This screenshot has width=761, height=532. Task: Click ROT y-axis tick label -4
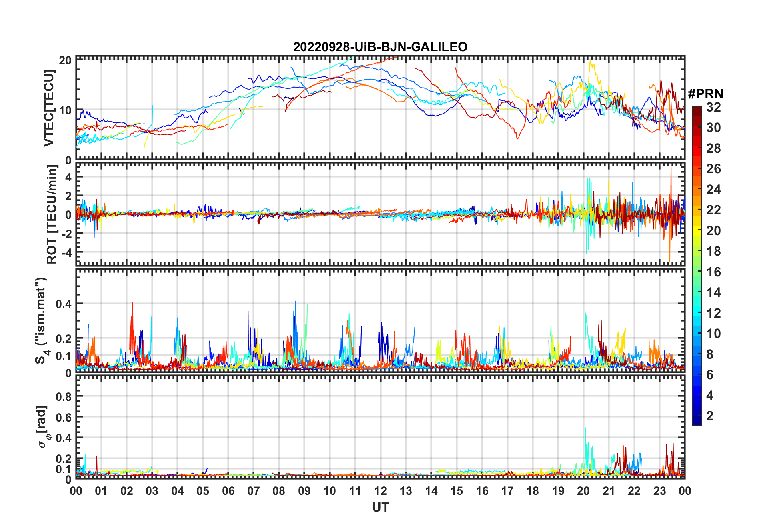66,252
